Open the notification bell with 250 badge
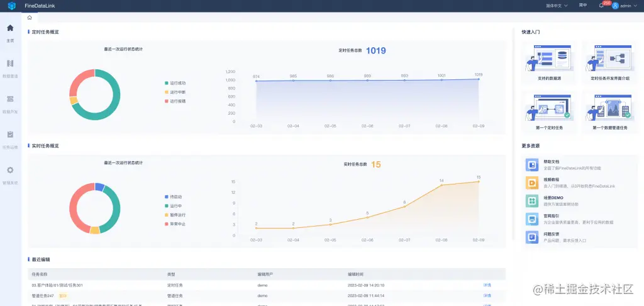Viewport: 644px width, 306px height. point(601,6)
